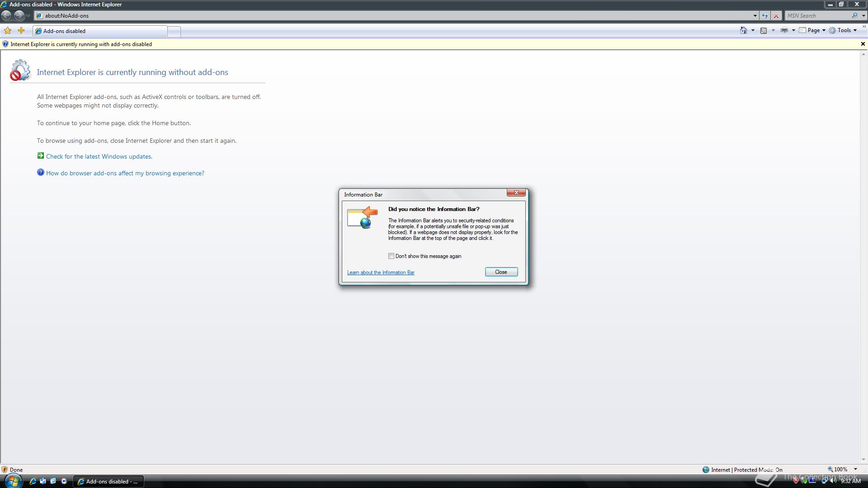Click the Internet Protected Mode On status
The image size is (868, 488).
[747, 469]
